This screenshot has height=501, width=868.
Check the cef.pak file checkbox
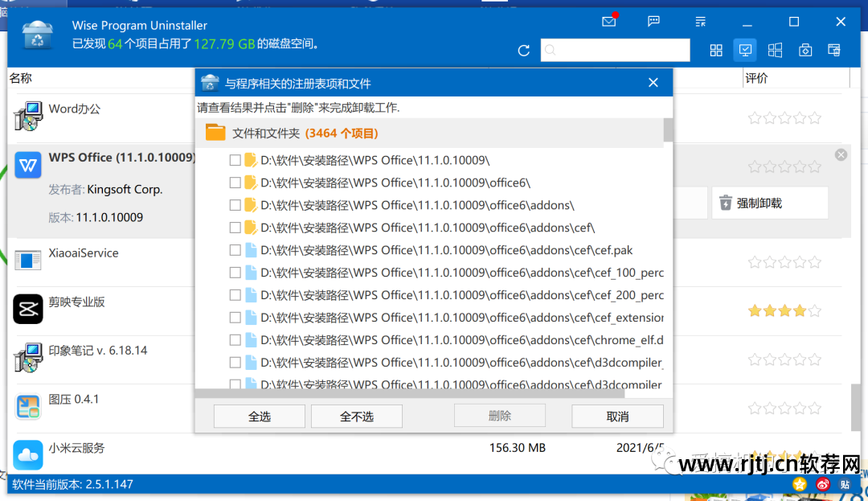(x=235, y=249)
